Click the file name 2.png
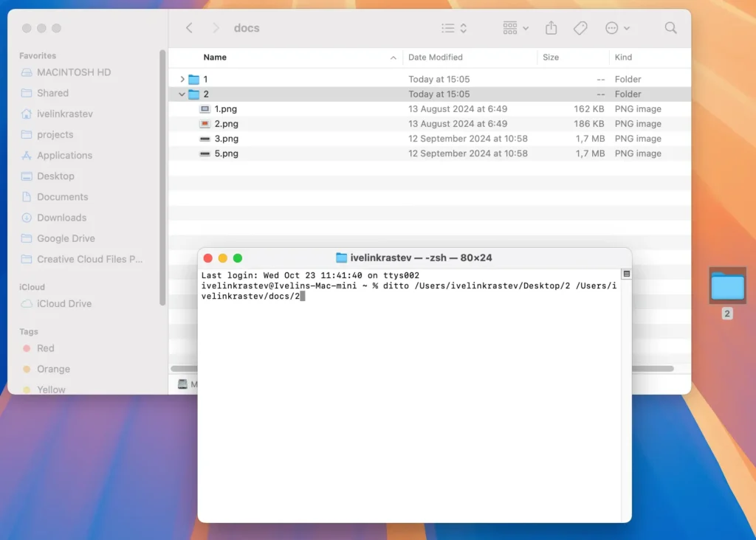756x540 pixels. [227, 124]
